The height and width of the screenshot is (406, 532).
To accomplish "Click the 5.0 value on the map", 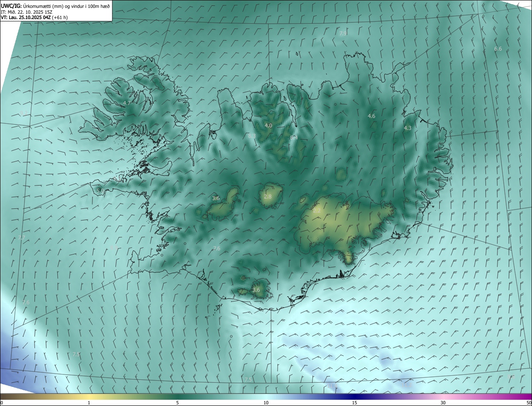I will tap(100, 191).
